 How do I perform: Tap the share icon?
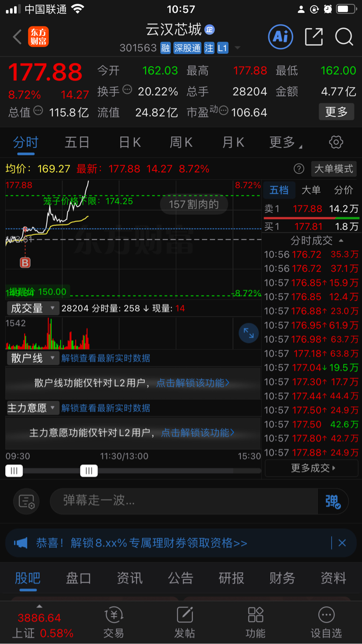point(314,36)
